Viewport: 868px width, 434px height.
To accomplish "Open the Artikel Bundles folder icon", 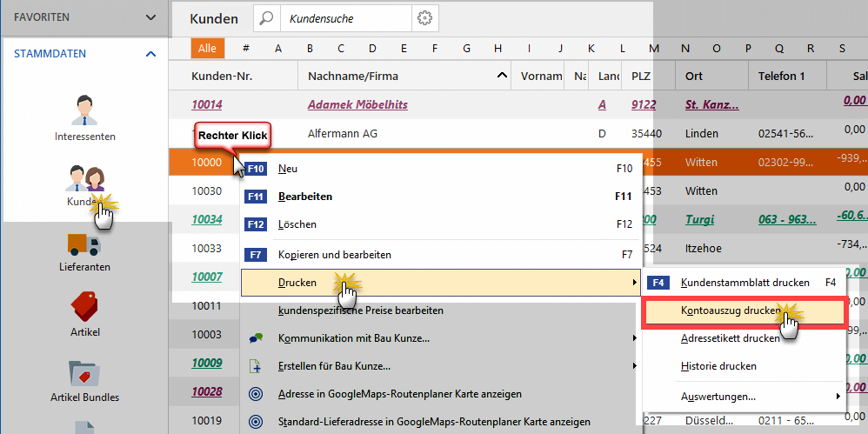I will 84,372.
